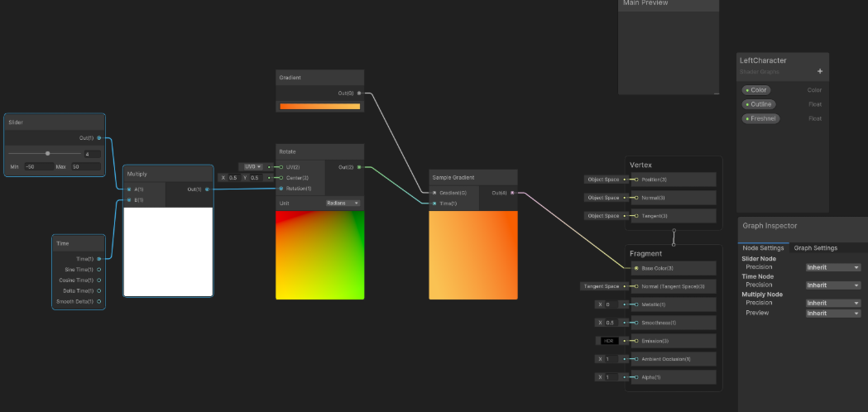The height and width of the screenshot is (412, 868).
Task: Click the Metallic X value field
Action: 611,304
